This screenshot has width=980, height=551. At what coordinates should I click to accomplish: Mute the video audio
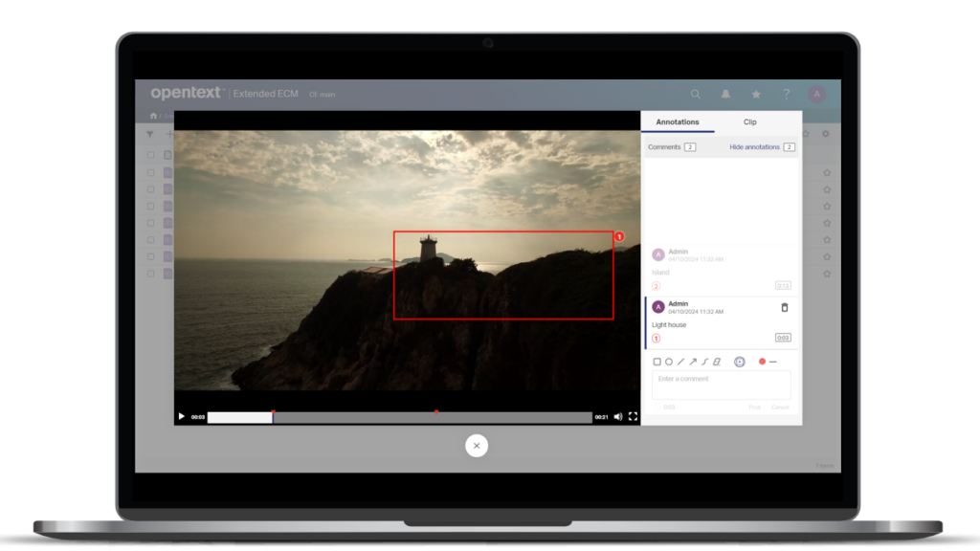coord(617,417)
